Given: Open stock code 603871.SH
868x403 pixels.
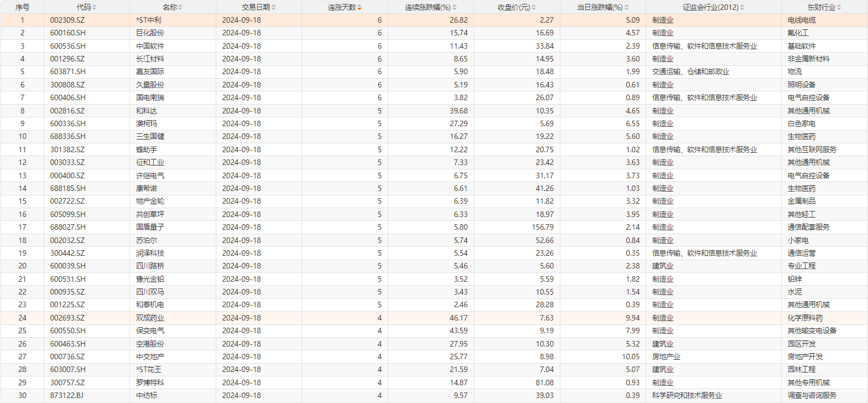Looking at the screenshot, I should (68, 71).
